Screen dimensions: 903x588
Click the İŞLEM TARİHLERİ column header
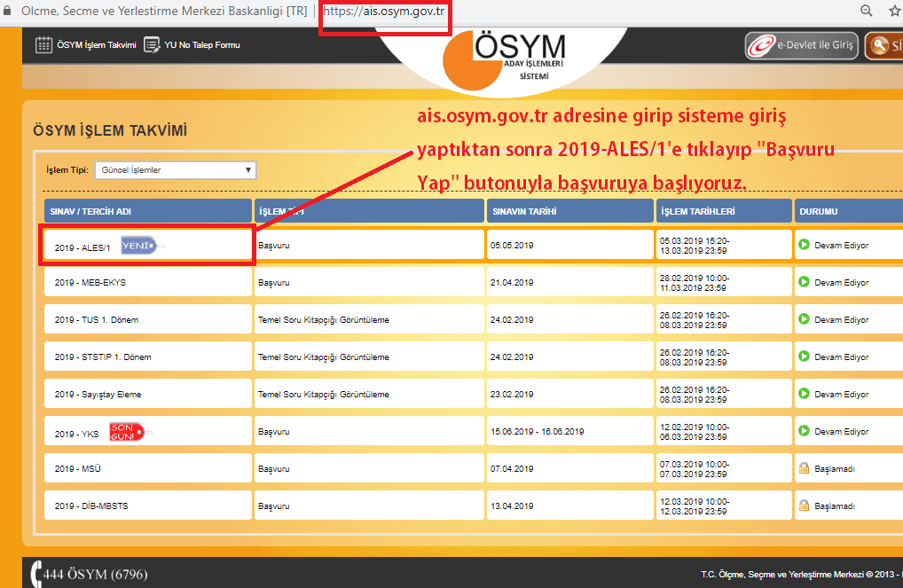724,211
